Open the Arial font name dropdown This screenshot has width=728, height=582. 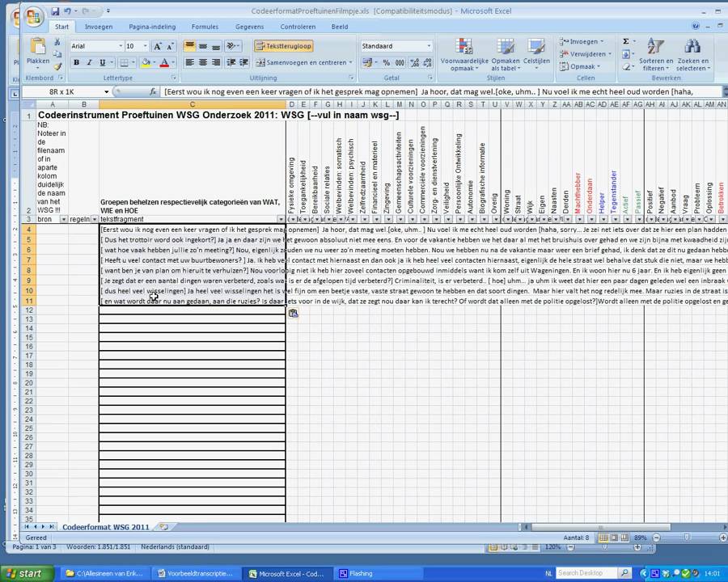[x=121, y=46]
